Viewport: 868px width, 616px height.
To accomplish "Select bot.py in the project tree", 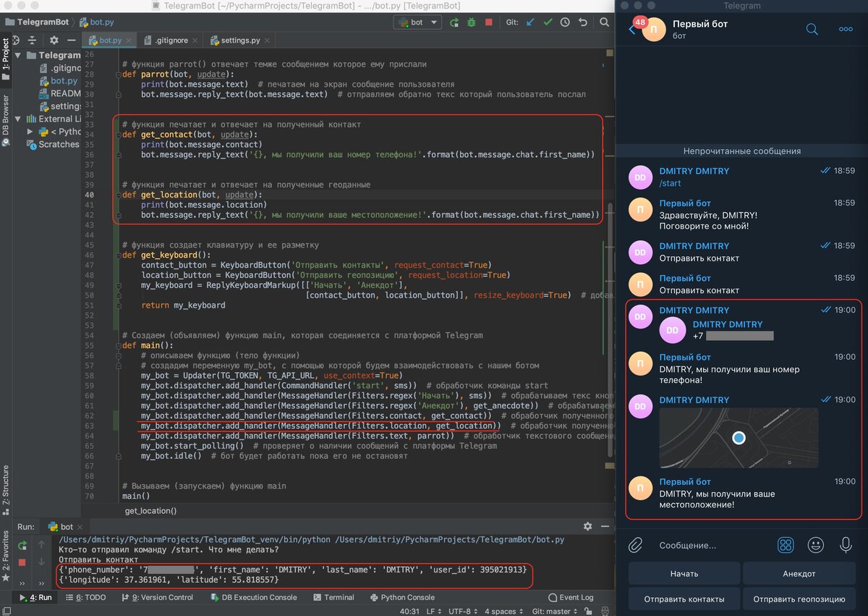I will pos(58,81).
